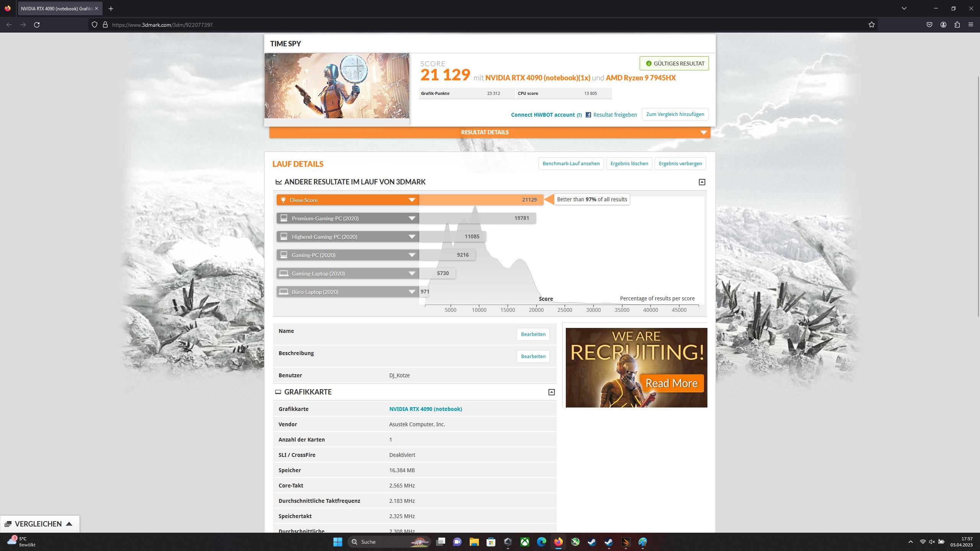This screenshot has width=980, height=551.
Task: Open Firefox account profile icon
Action: 943,24
